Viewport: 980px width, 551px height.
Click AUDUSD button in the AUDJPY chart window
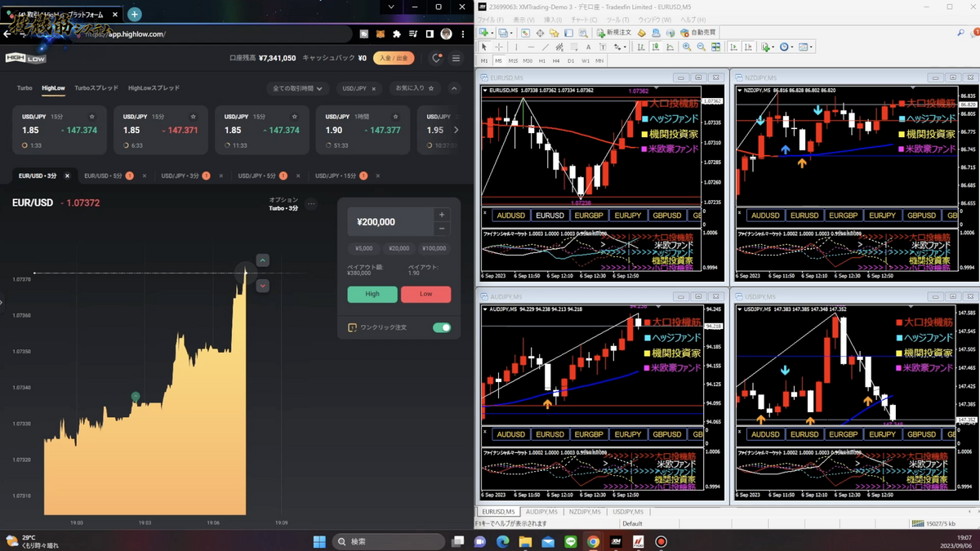coord(511,434)
